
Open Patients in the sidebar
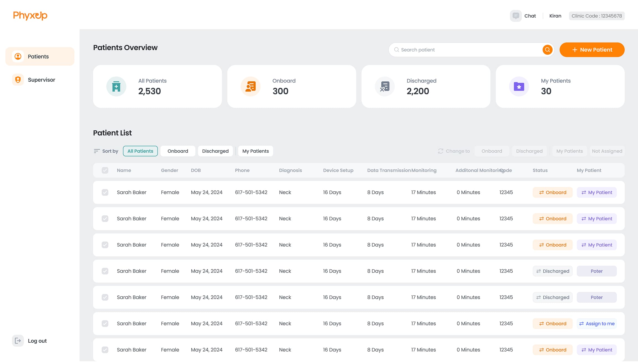40,56
